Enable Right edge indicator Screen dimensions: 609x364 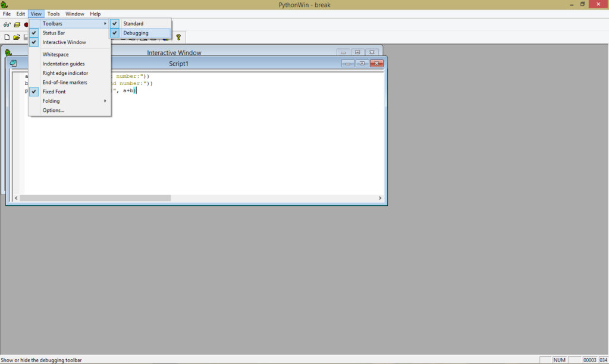click(x=70, y=73)
